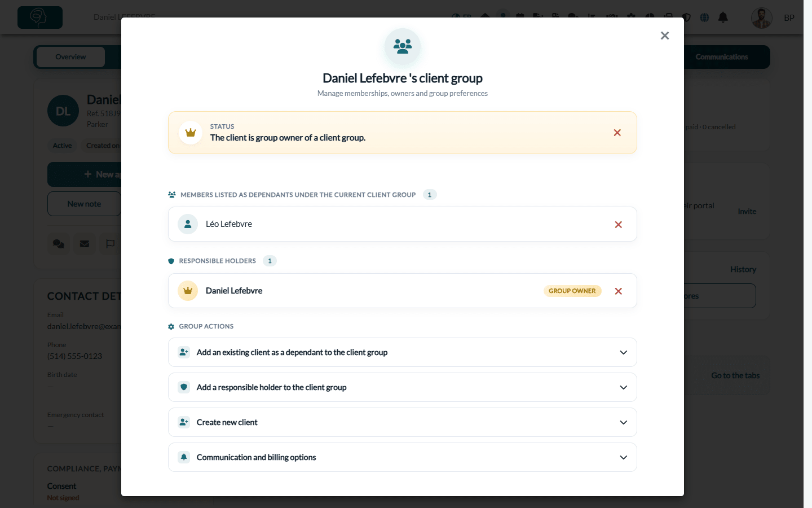Expand Add an existing client as dependant

point(403,352)
